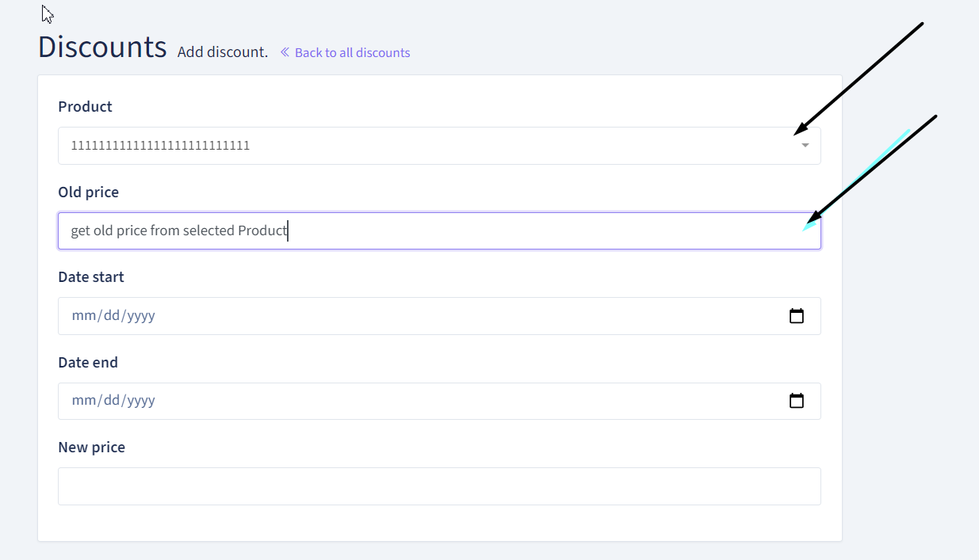Click the calendar icon next to mm/dd/yyyy Date start

pyautogui.click(x=797, y=315)
